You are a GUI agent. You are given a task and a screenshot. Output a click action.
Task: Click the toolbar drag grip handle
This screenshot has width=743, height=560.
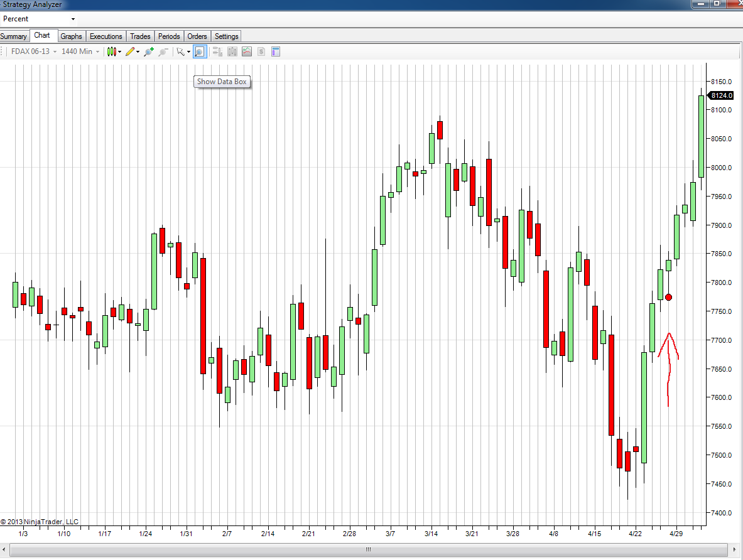click(x=3, y=51)
